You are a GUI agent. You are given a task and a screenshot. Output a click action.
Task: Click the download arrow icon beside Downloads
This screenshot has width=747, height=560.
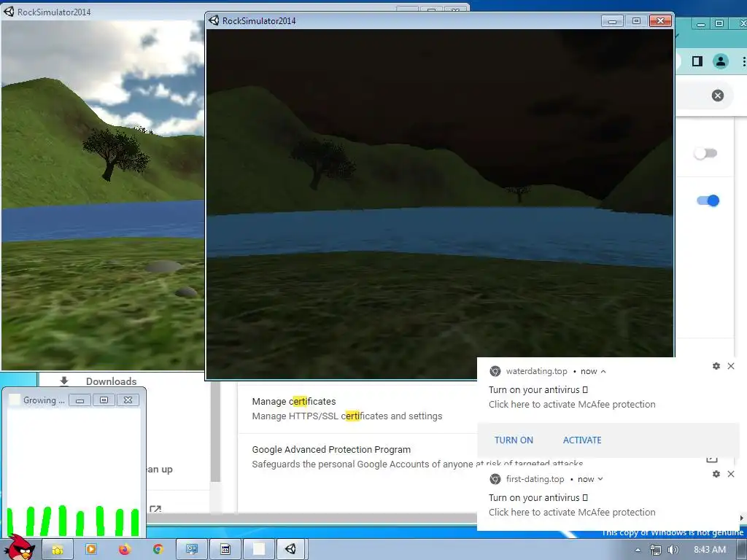[64, 381]
